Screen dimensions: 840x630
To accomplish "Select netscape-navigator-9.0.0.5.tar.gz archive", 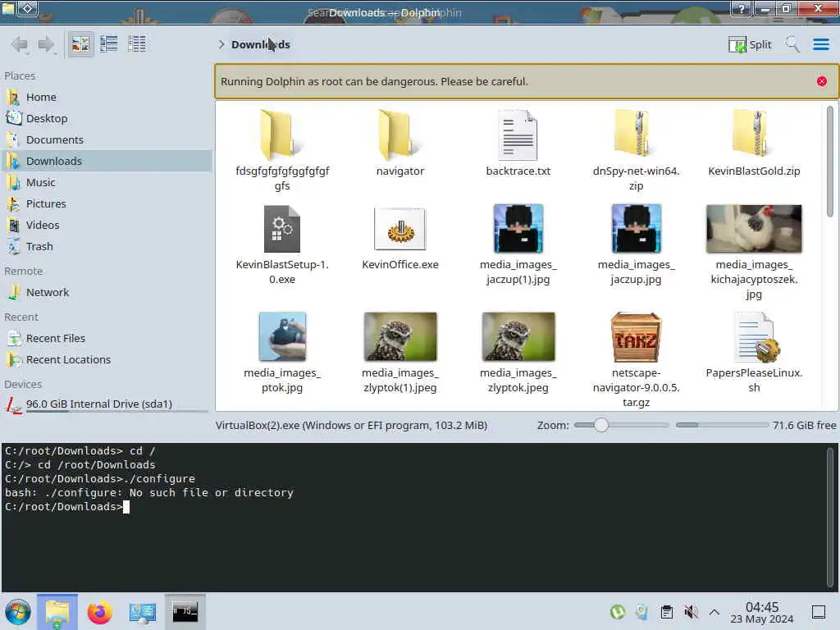I will pyautogui.click(x=636, y=360).
